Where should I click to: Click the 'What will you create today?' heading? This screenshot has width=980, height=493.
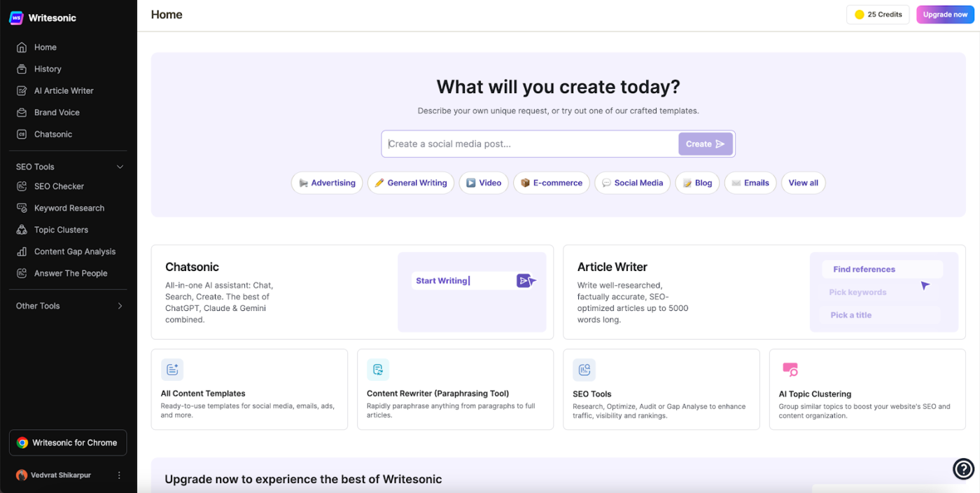(558, 87)
